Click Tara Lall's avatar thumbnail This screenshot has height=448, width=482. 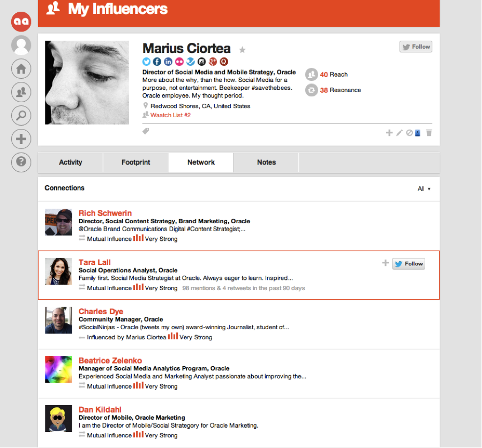[x=58, y=271]
